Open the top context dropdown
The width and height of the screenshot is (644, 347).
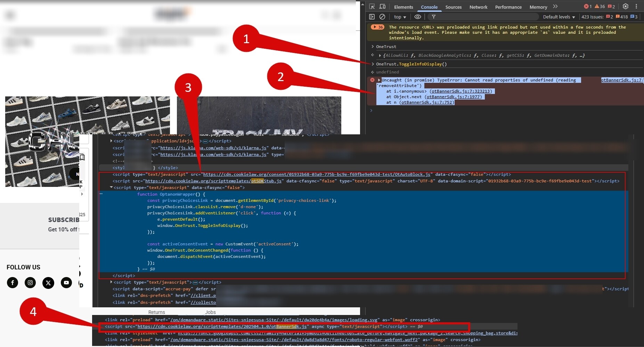(x=400, y=17)
